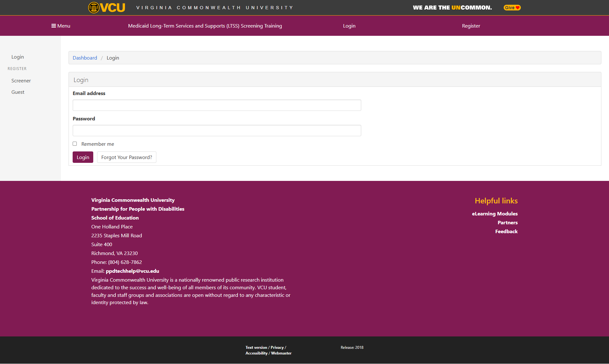Click Forgot Your Password button
The height and width of the screenshot is (364, 609).
[x=127, y=157]
